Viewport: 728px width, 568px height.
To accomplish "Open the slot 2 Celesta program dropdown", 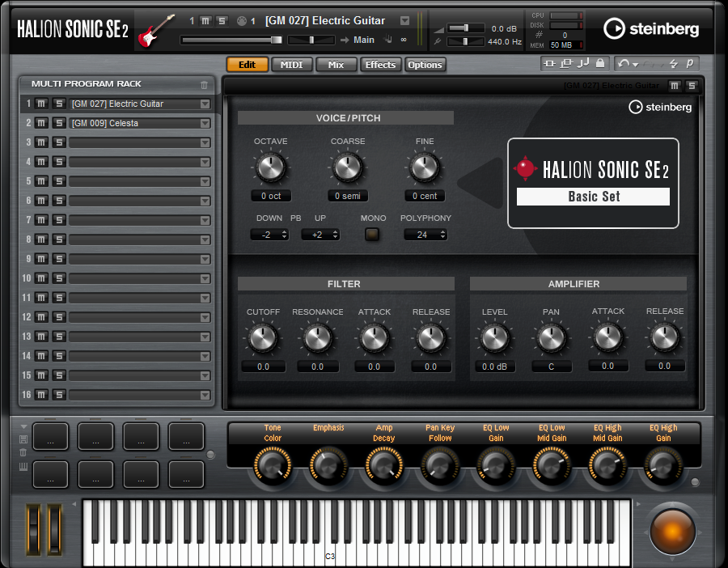I will (205, 124).
